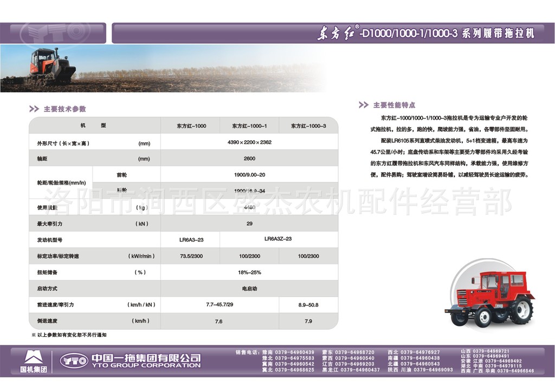Click the 机型 header cell
This screenshot has height=392, width=555.
(x=93, y=126)
